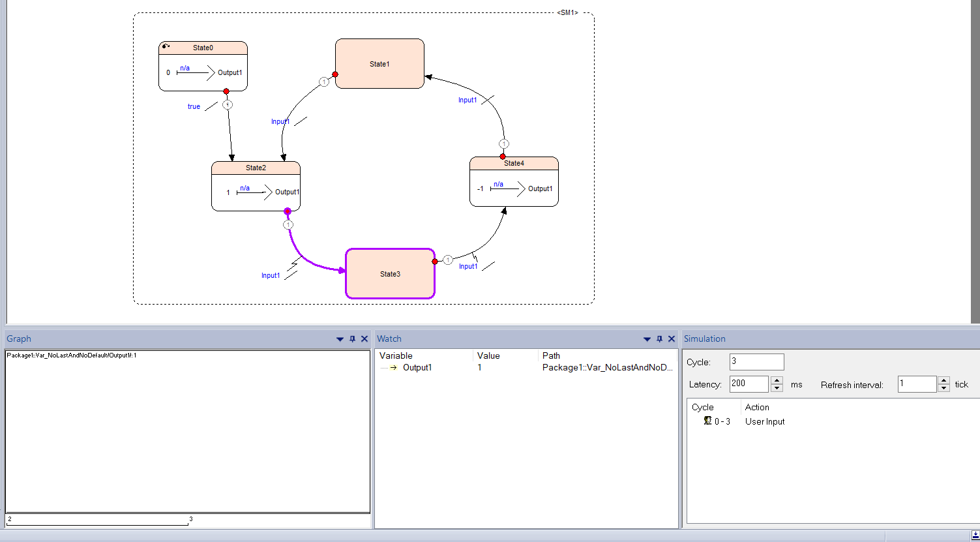Click Output1's value cell showing 1
Viewport: 980px width, 542px height.
tap(479, 367)
